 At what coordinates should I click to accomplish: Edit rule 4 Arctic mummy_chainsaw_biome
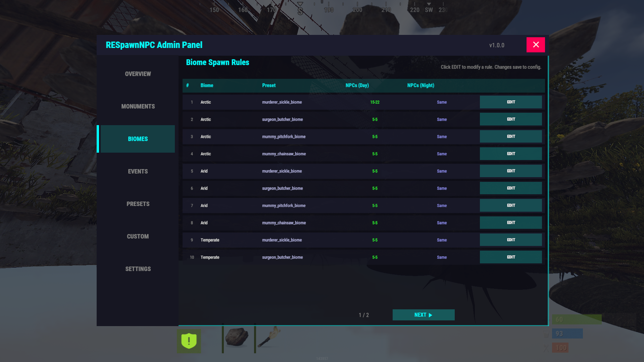510,154
